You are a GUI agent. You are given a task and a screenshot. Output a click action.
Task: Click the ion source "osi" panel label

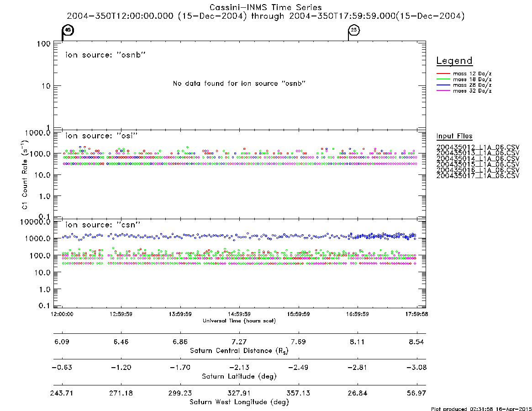(101, 136)
